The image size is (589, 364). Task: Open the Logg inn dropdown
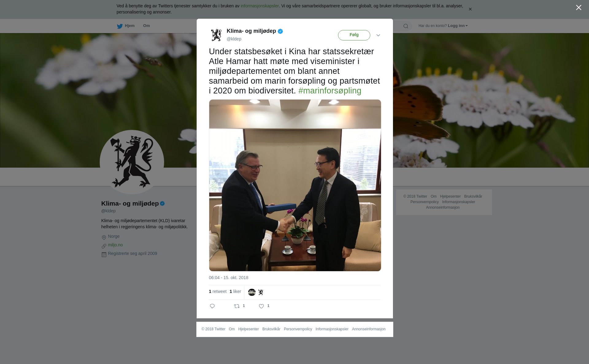(x=457, y=26)
